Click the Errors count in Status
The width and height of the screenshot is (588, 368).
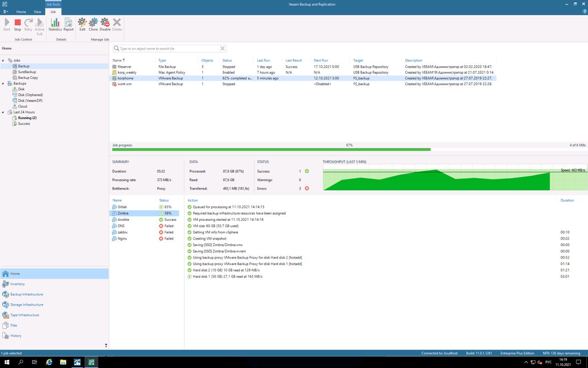click(x=300, y=189)
